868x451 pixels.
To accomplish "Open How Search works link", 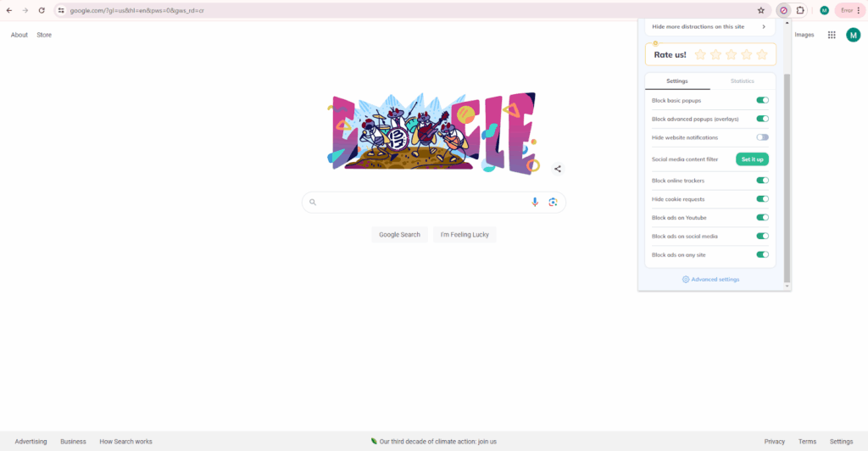I will (125, 442).
